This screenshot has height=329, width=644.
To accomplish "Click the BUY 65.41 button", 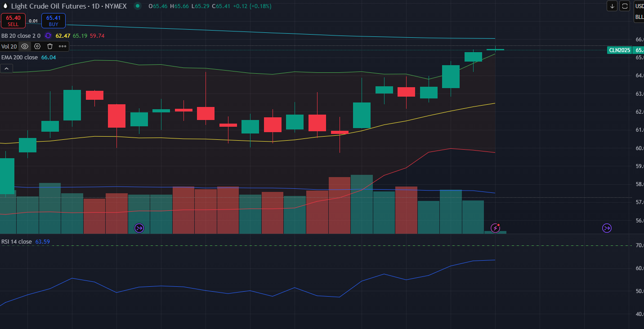I will click(x=54, y=21).
